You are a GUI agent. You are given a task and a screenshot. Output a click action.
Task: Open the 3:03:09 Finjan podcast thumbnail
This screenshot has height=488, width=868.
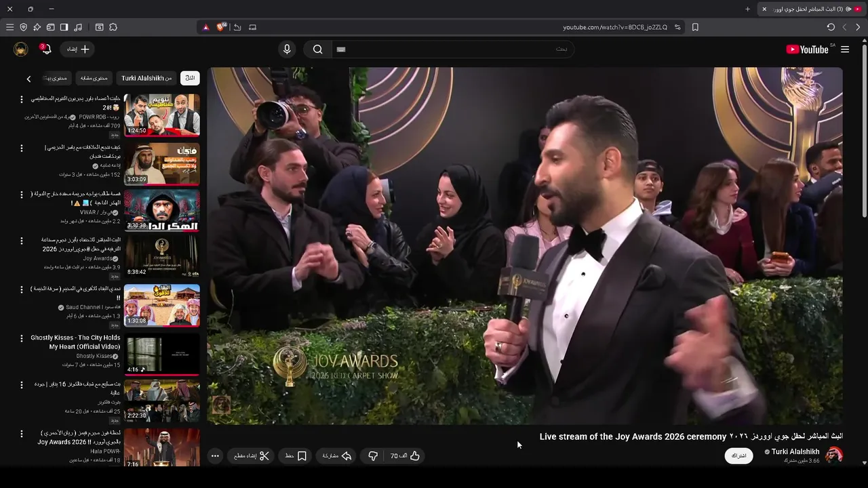162,163
